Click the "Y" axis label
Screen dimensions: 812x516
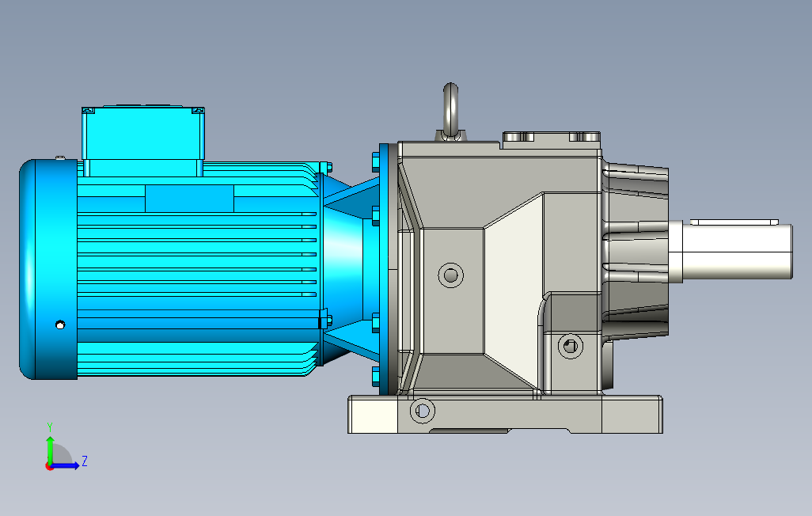pyautogui.click(x=50, y=427)
